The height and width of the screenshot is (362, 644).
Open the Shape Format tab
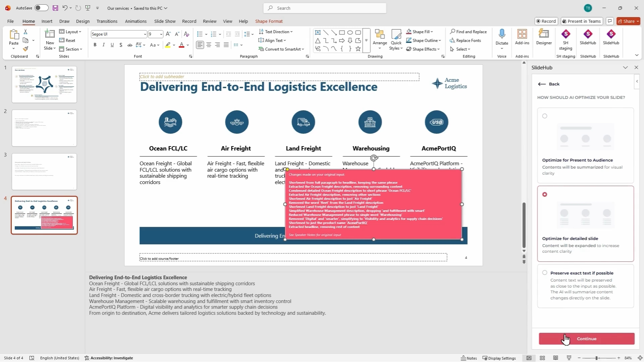[269, 21]
